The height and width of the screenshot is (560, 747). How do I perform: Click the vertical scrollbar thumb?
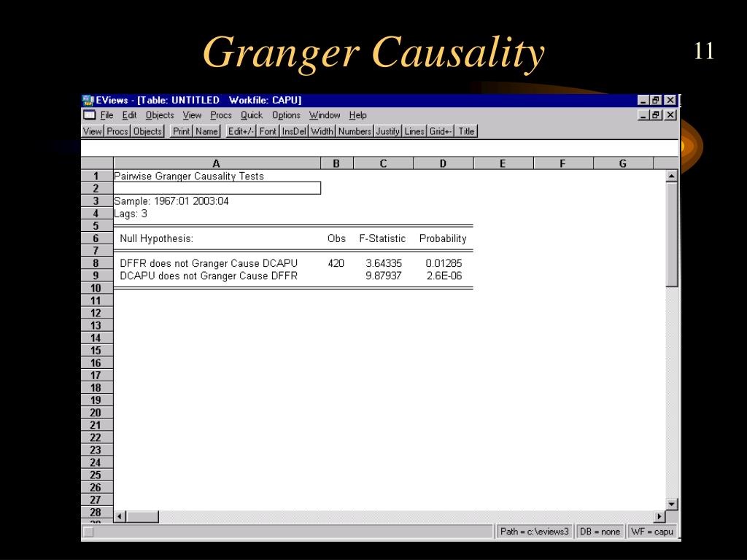[x=672, y=234]
